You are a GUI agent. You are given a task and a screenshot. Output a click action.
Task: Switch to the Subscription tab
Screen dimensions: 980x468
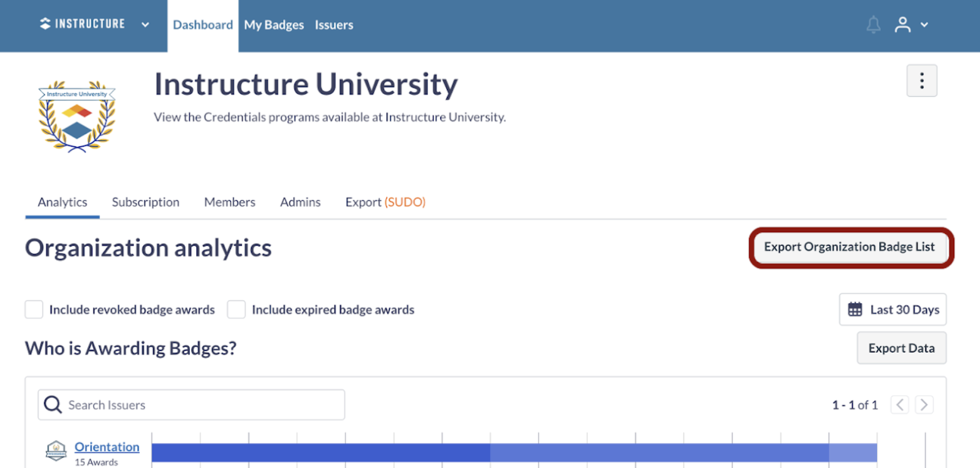tap(146, 202)
